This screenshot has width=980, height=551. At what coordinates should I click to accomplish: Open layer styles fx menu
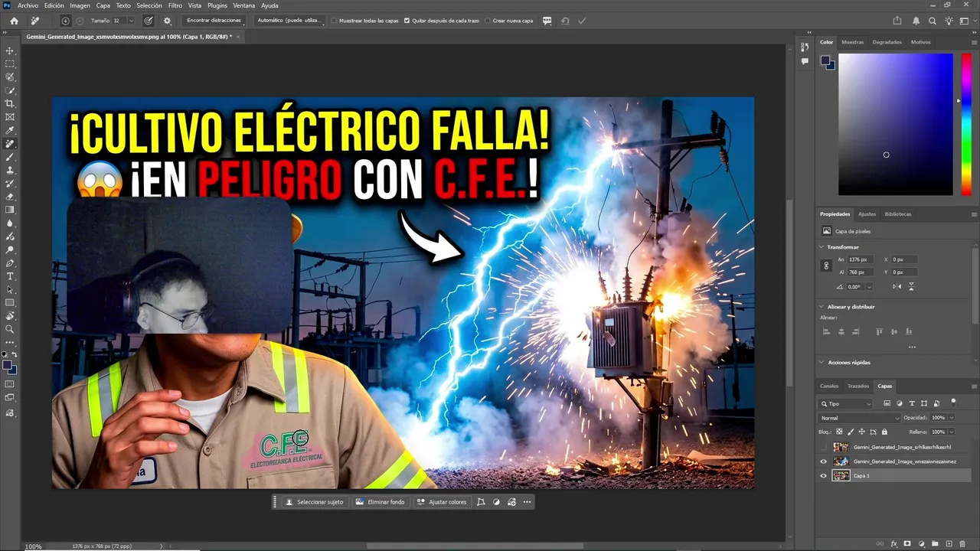[x=893, y=544]
